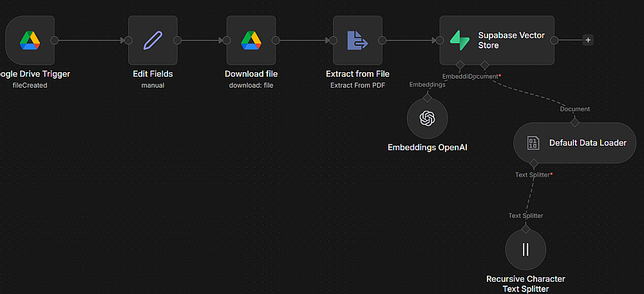Click the 'manual' subtitle under Edit Fields
This screenshot has width=644, height=294.
(153, 86)
